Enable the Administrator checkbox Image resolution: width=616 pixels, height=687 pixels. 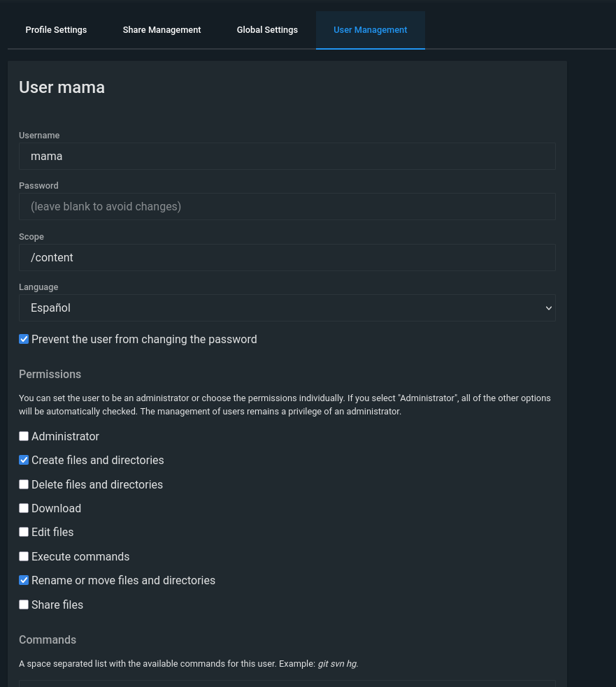24,436
